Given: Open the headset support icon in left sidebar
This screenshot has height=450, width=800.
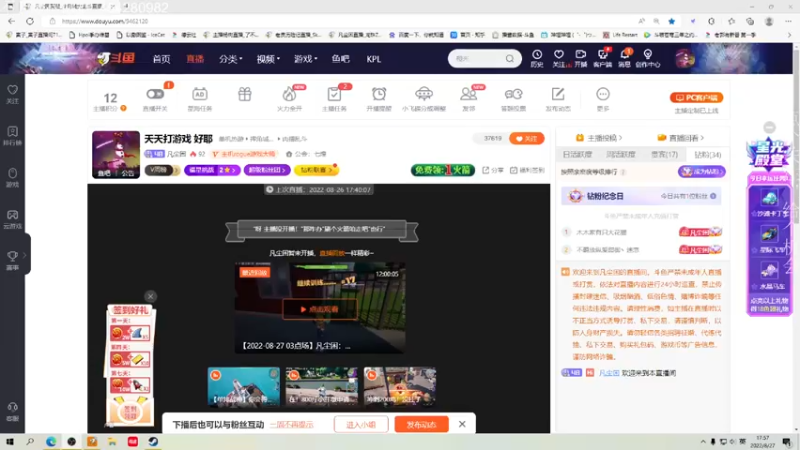Looking at the screenshot, I should tap(12, 411).
